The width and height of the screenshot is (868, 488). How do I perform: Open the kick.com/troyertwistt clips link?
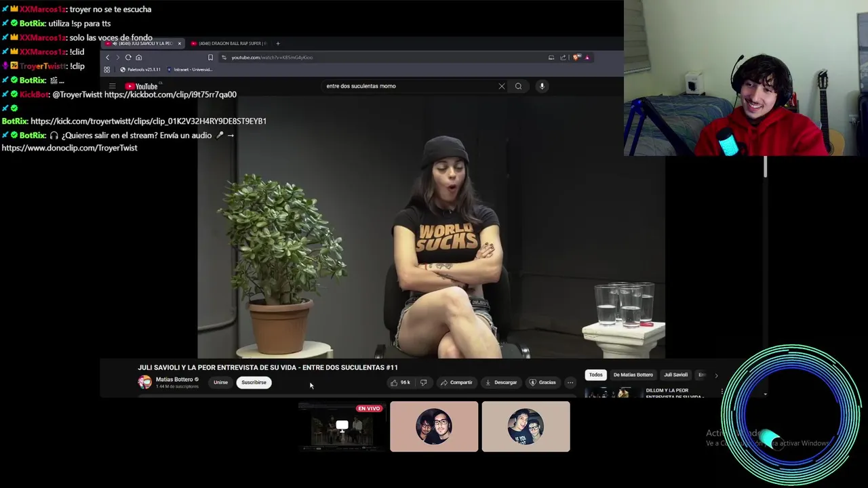point(149,121)
